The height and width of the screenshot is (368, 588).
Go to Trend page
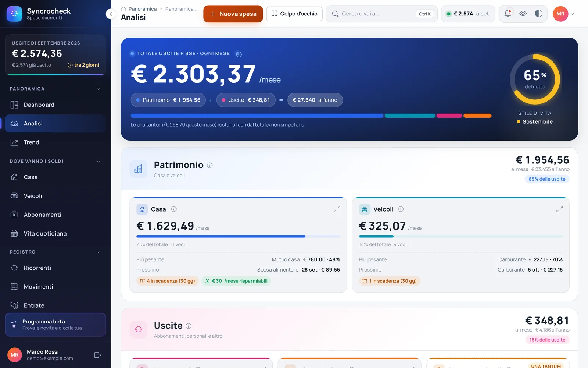[x=55, y=142]
